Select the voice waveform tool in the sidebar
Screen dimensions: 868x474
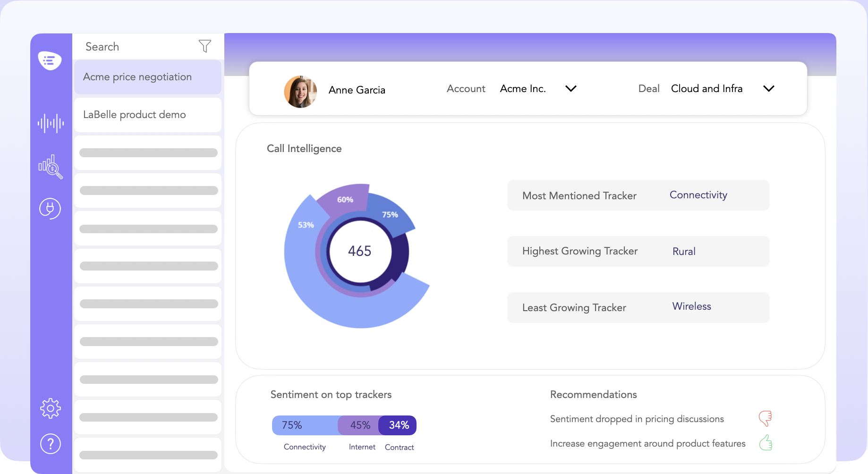click(51, 124)
